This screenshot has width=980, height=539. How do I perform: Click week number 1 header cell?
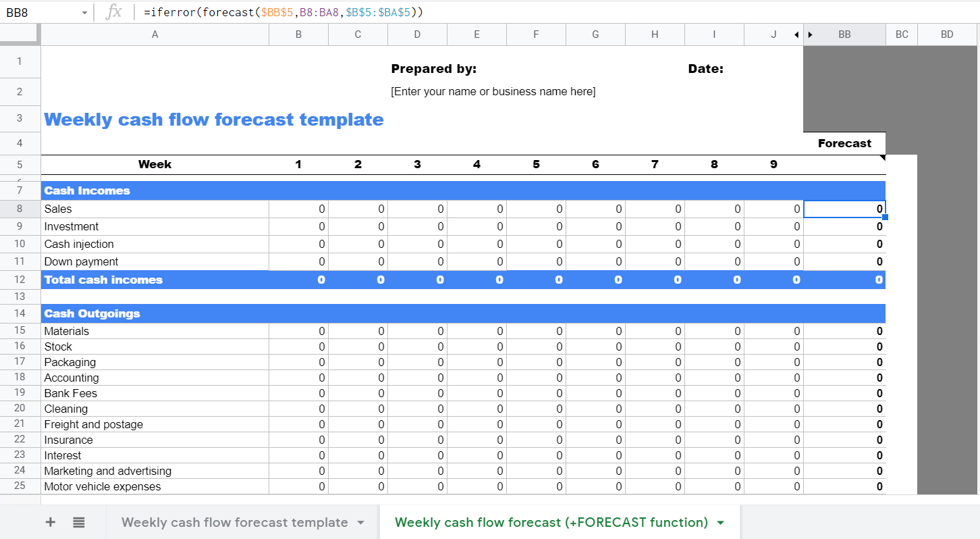[298, 164]
